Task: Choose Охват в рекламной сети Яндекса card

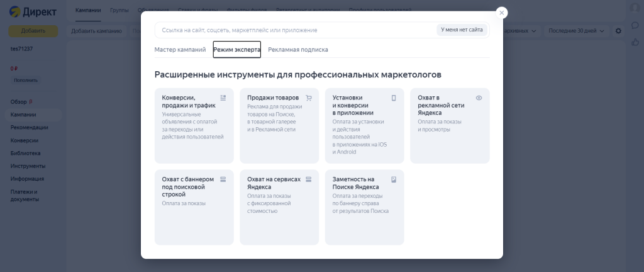Action: coord(450,126)
